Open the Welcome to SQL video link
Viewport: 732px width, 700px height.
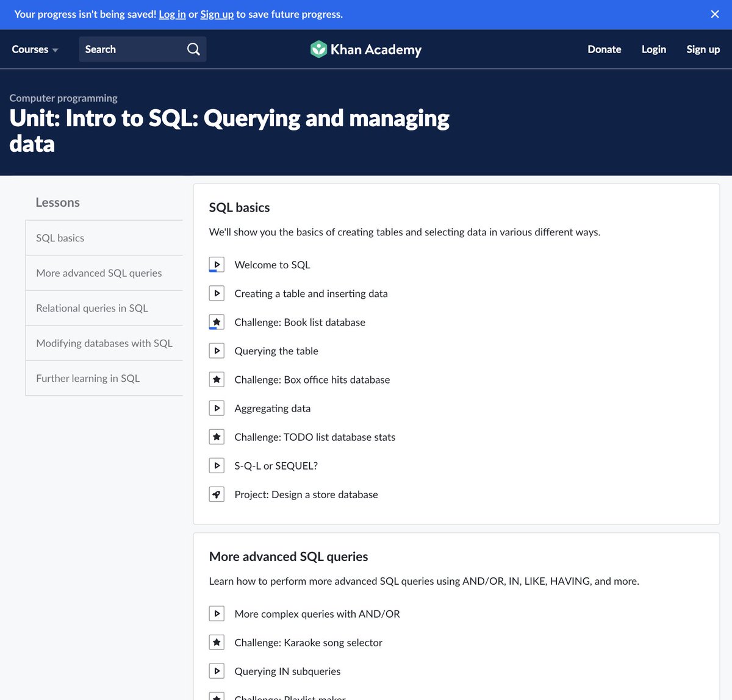272,265
